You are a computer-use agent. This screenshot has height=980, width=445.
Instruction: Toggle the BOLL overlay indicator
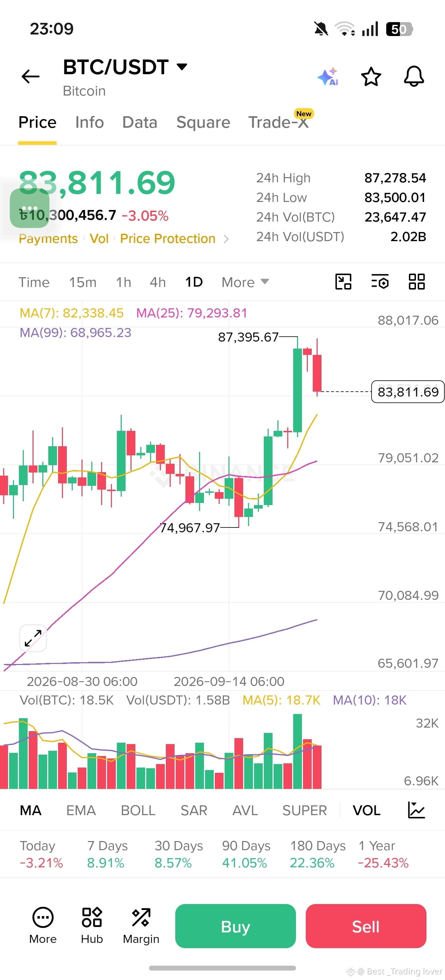coord(138,810)
